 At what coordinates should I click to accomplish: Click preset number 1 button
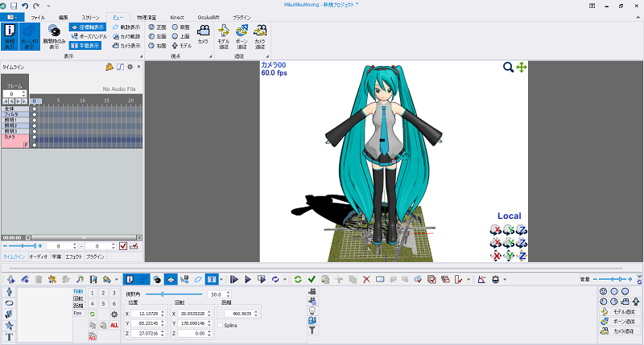93,293
